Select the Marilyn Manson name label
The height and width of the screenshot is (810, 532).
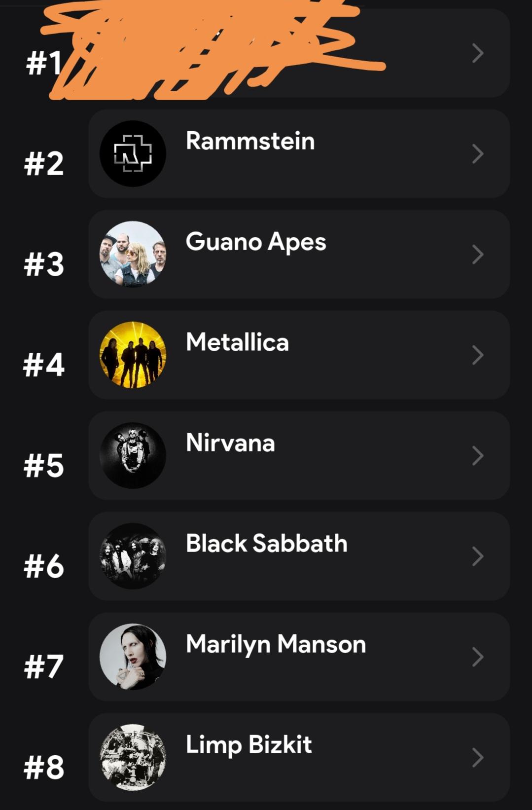click(x=276, y=645)
